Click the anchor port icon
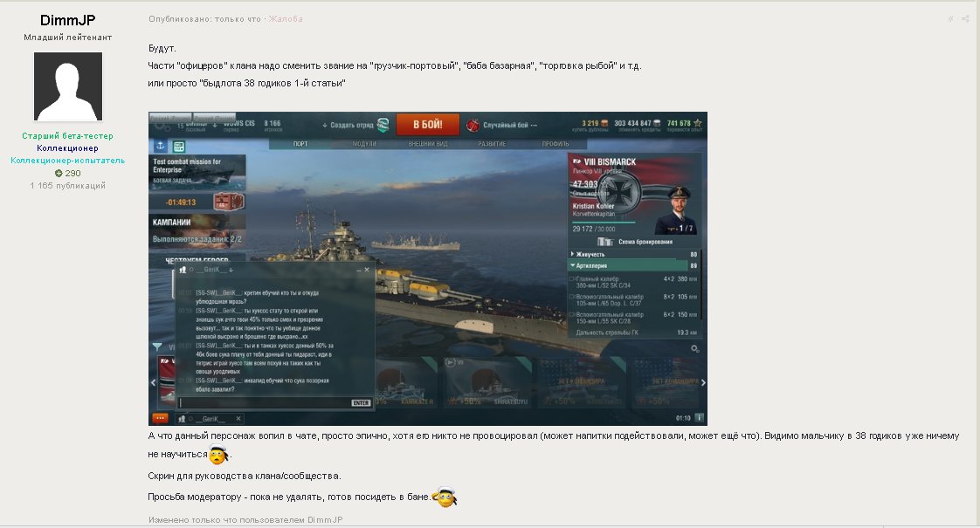 point(160,146)
